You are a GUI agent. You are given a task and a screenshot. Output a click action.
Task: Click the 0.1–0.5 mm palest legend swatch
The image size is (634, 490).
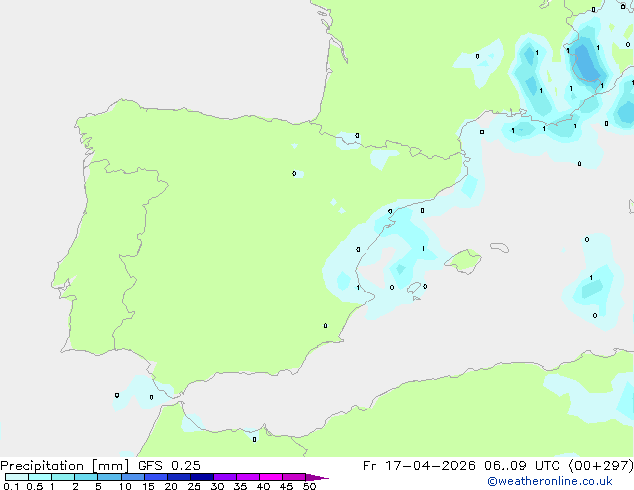coord(17,477)
